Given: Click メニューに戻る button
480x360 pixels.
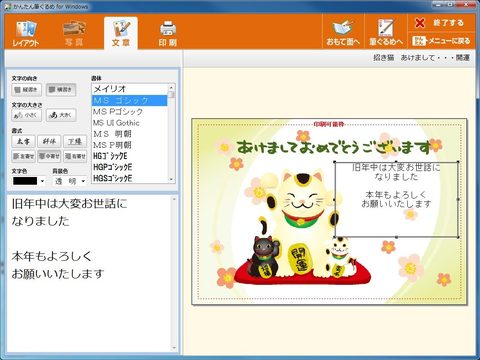Looking at the screenshot, I should 441,41.
